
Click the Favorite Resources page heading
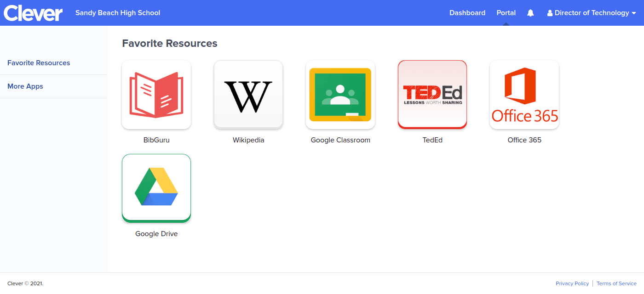[170, 44]
